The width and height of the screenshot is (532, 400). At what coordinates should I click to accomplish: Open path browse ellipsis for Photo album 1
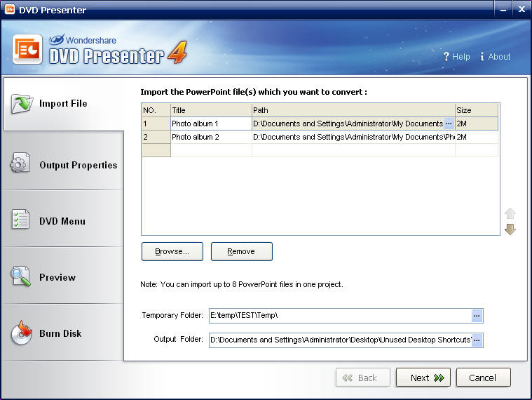pyautogui.click(x=449, y=124)
